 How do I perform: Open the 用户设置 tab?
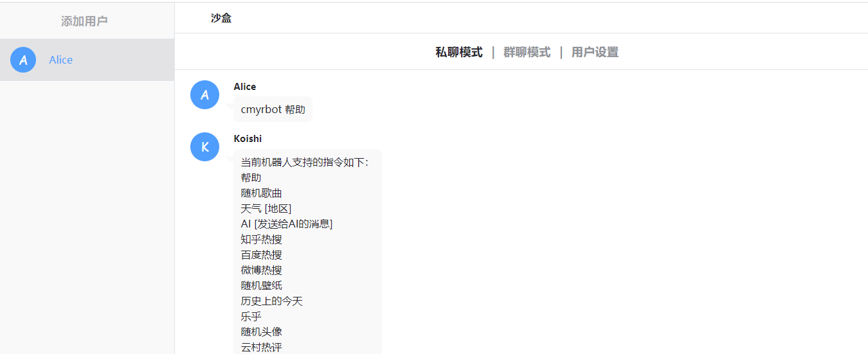(595, 52)
